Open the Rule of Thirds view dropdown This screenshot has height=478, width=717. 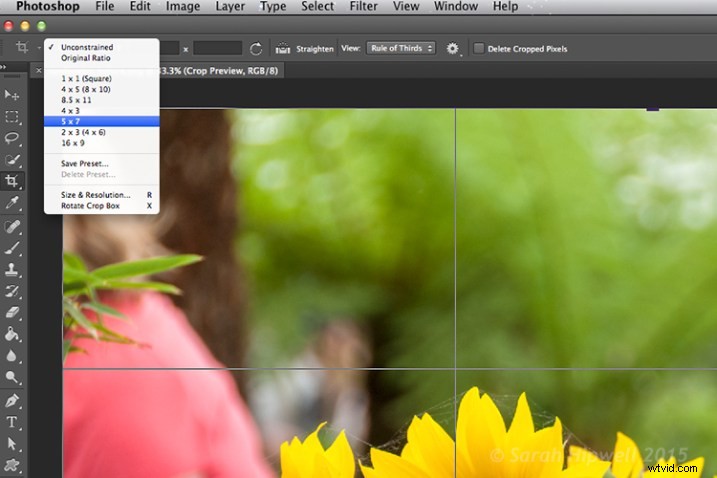[x=401, y=48]
